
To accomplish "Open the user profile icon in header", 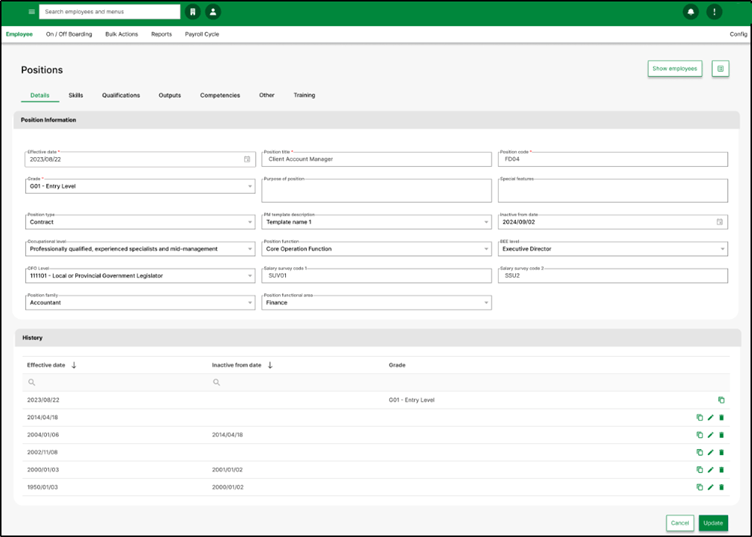I will (213, 12).
